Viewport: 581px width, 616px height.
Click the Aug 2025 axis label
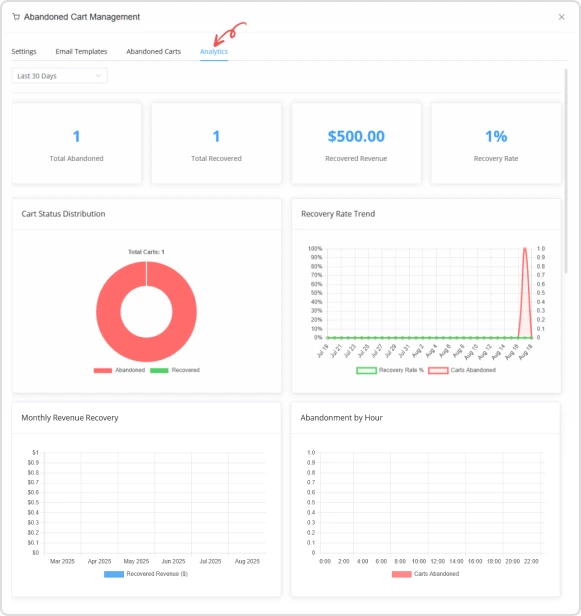(x=247, y=561)
